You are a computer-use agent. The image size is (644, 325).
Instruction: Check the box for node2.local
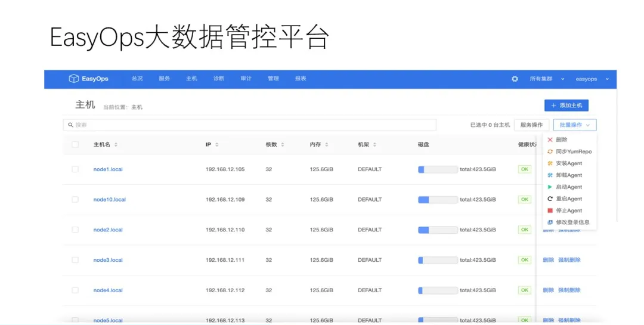coord(75,230)
